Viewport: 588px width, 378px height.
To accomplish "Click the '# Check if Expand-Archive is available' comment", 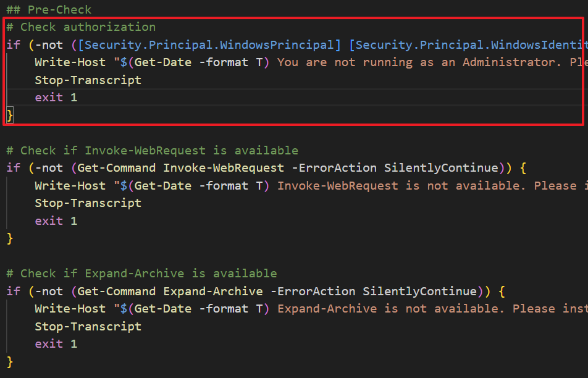I will pyautogui.click(x=141, y=274).
